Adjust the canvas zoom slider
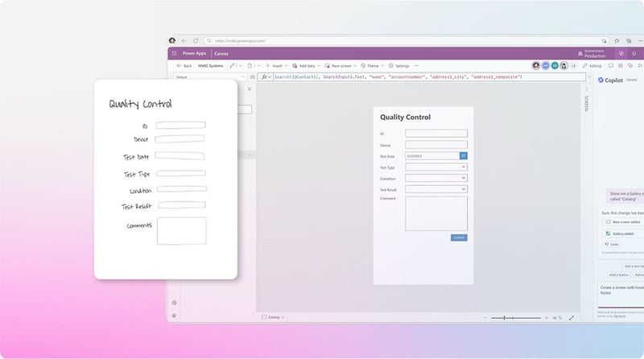 [x=516, y=317]
